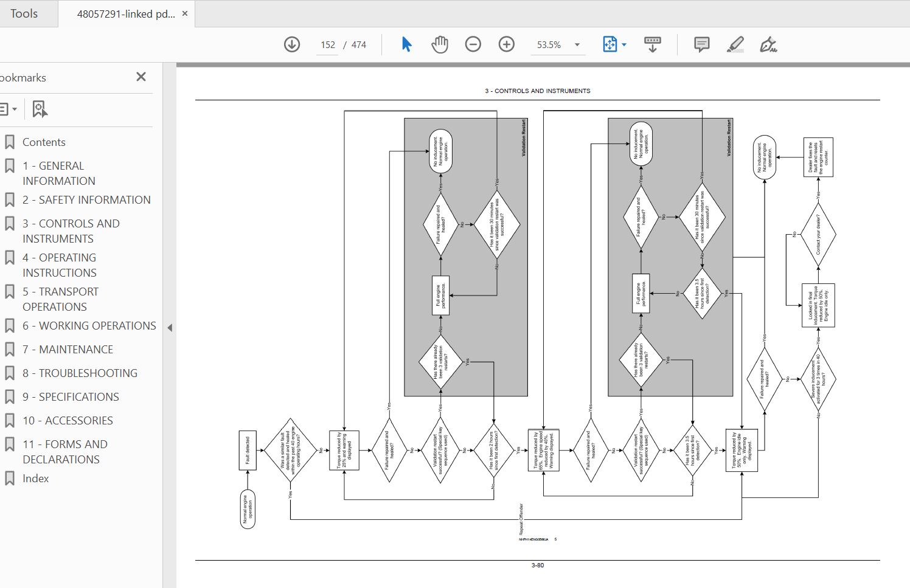910x588 pixels.
Task: Jump to 7 - MAINTENANCE bookmark
Action: 68,350
